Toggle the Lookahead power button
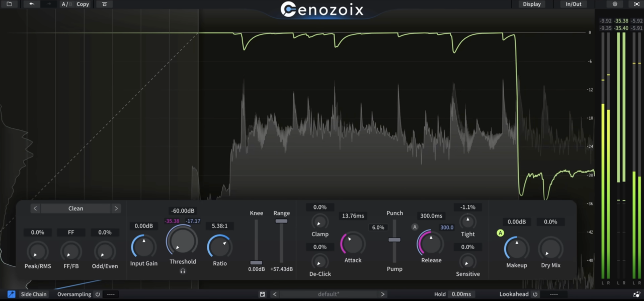Image resolution: width=644 pixels, height=301 pixels. click(535, 294)
